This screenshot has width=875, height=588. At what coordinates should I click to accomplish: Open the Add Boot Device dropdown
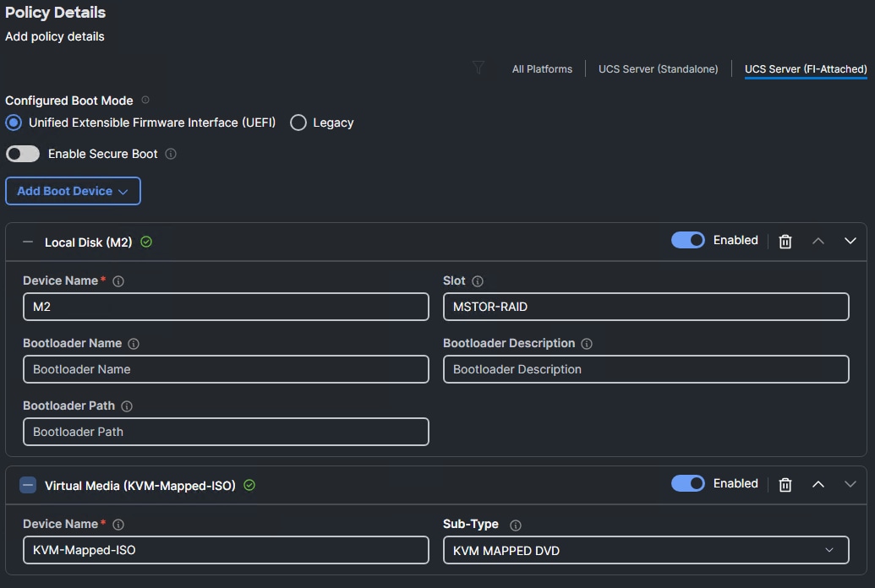73,191
